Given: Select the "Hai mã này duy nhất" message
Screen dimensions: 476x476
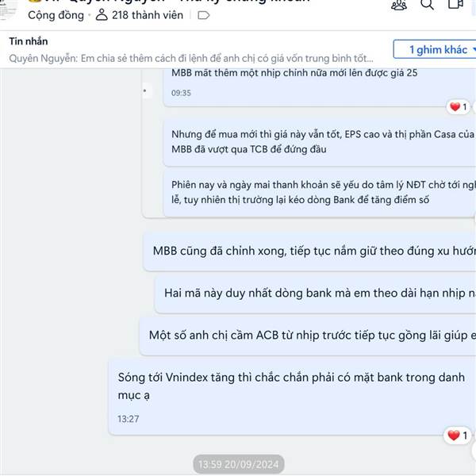Looking at the screenshot, I should [x=316, y=294].
